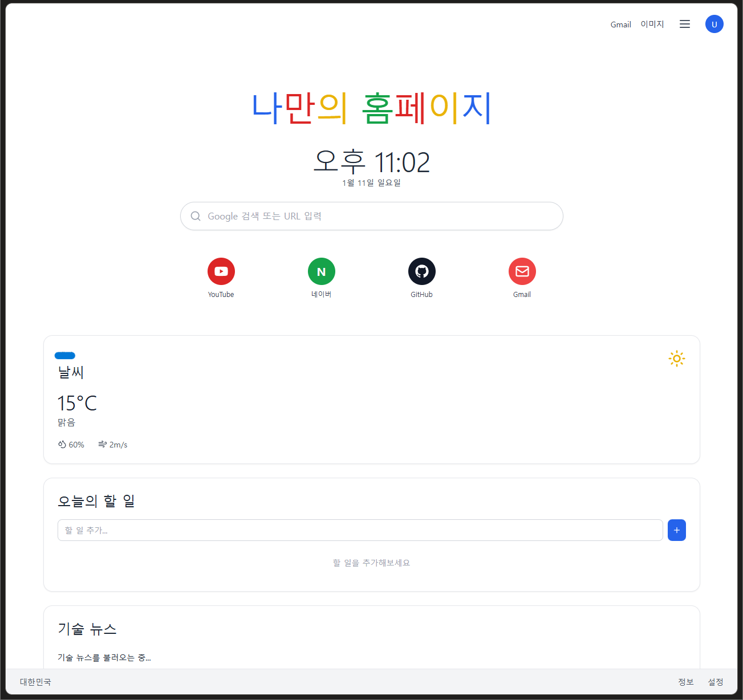Click the GitHub label under shortcut
Image resolution: width=743 pixels, height=700 pixels.
(422, 295)
